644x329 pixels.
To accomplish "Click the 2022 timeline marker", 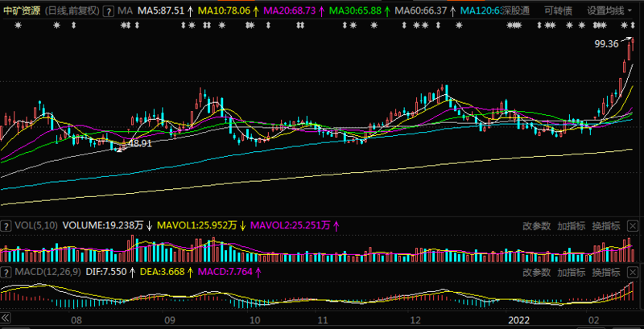I will point(518,319).
